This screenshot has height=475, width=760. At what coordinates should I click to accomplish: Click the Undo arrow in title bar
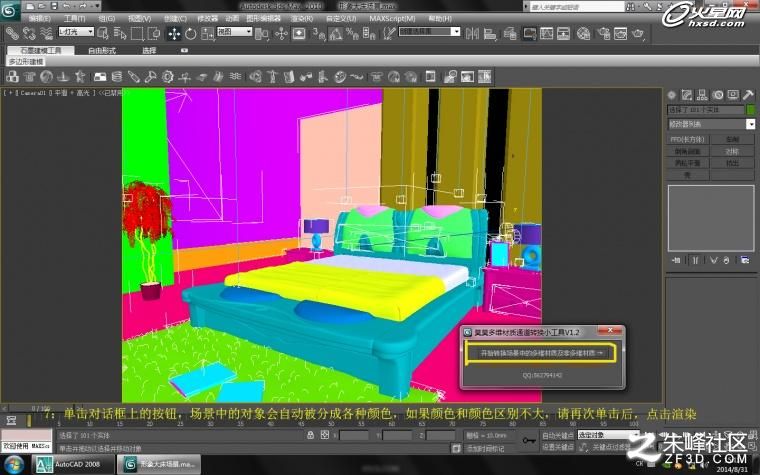coord(67,6)
